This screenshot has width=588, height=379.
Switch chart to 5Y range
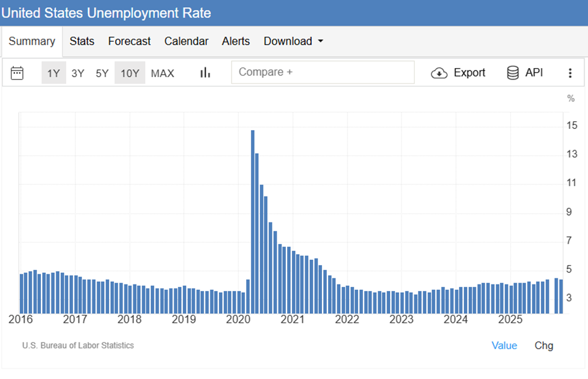pyautogui.click(x=102, y=73)
